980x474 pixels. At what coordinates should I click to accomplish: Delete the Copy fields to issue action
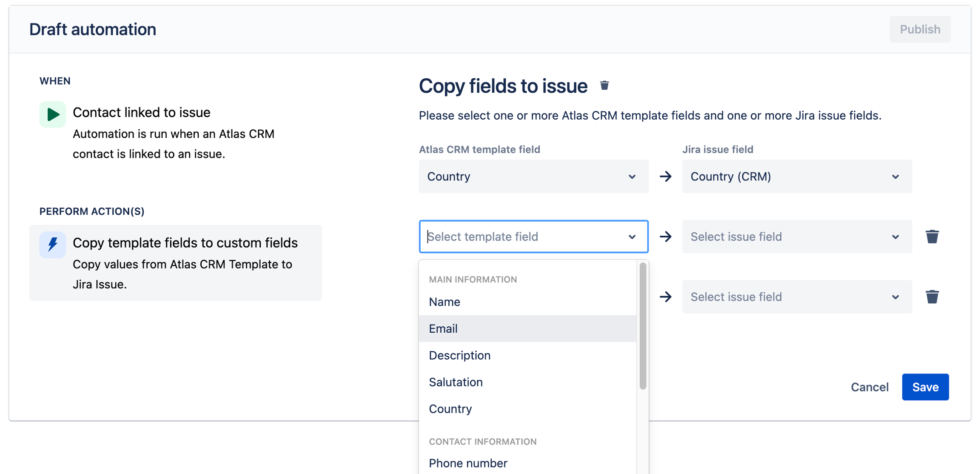point(604,86)
